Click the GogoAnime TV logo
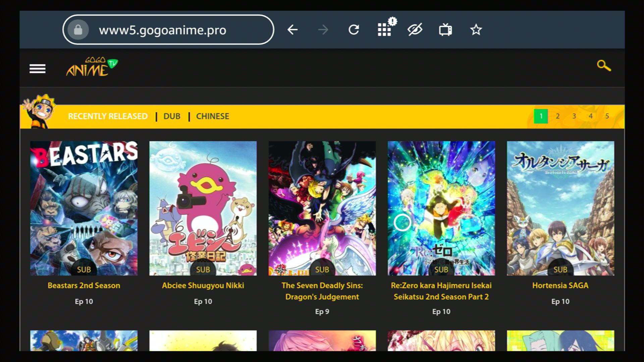This screenshot has width=644, height=362. pyautogui.click(x=92, y=66)
